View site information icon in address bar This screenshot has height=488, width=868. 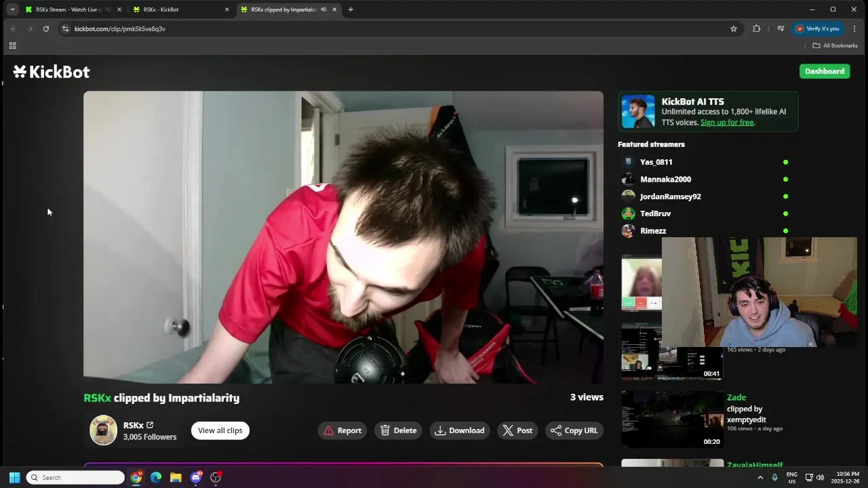[x=65, y=28]
